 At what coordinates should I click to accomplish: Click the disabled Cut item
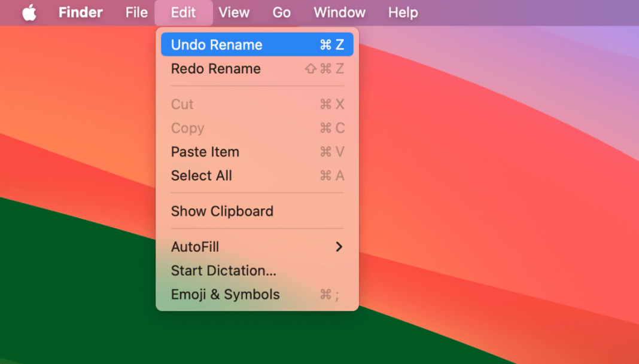pos(181,104)
